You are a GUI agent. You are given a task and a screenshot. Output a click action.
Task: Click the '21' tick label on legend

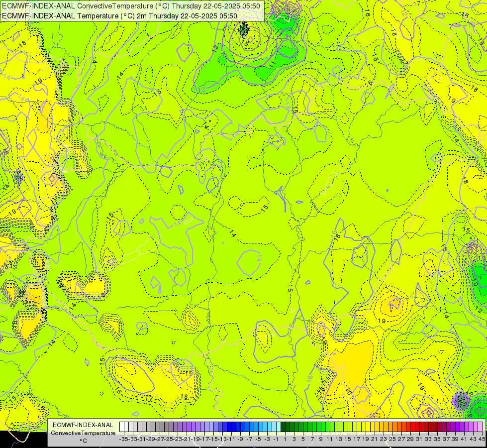tap(374, 440)
